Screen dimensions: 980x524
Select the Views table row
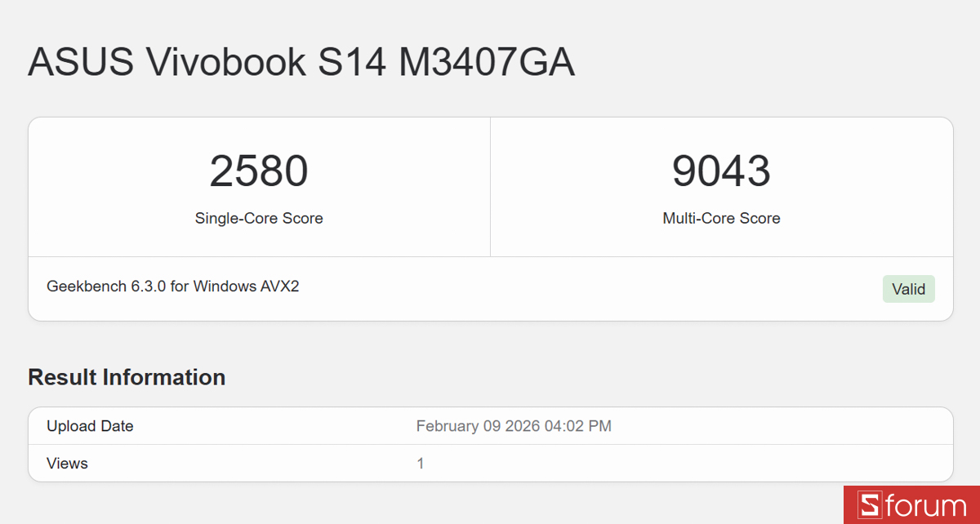(490, 464)
